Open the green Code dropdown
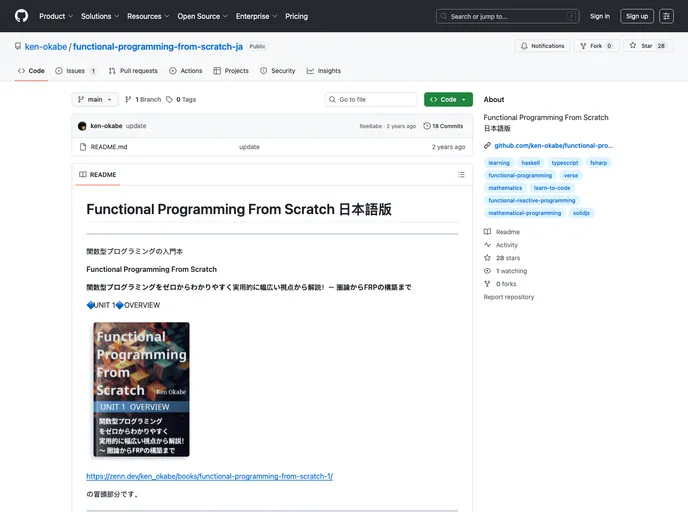This screenshot has height=512, width=688. click(448, 100)
